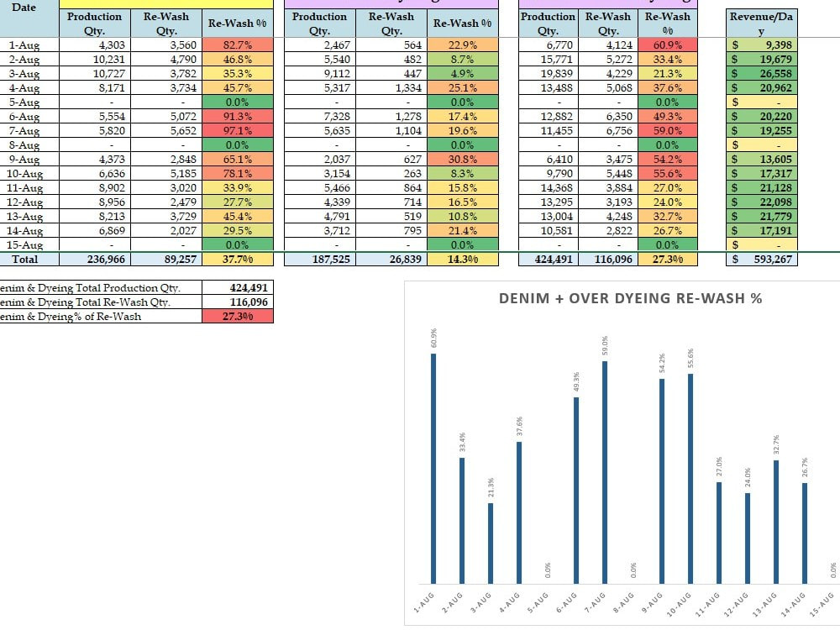Select the 2,467 production cell
The width and height of the screenshot is (840, 630).
coord(320,45)
